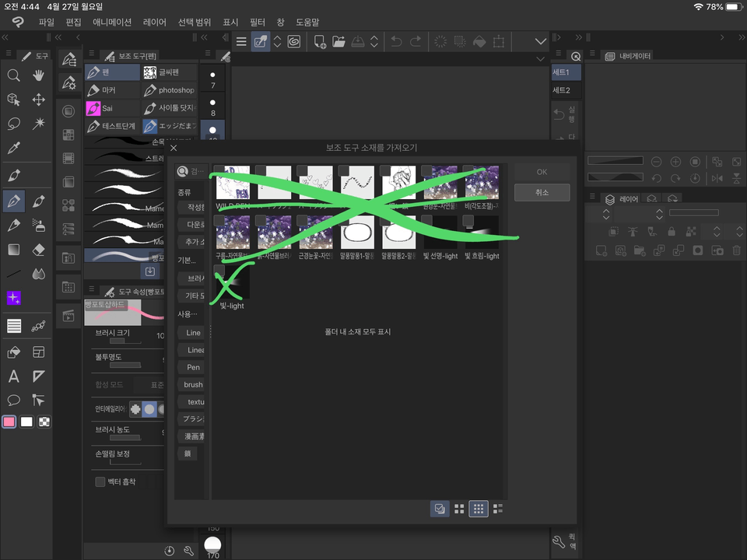747x560 pixels.
Task: Click the Redo arrow in command bar
Action: 416,42
